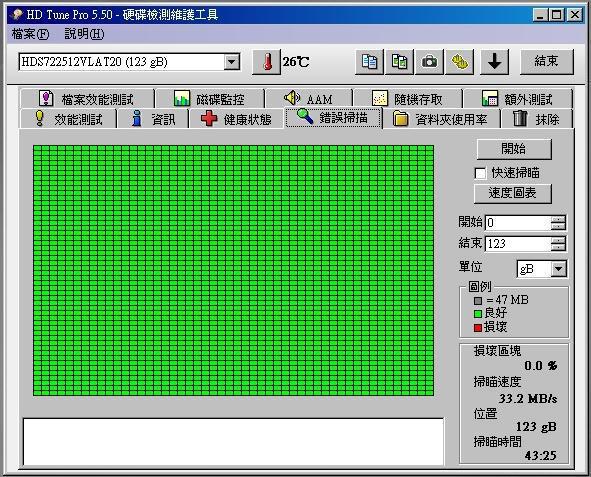Enable the 快速掃瞄 checkbox
Image resolution: width=591 pixels, height=477 pixels.
coord(480,173)
